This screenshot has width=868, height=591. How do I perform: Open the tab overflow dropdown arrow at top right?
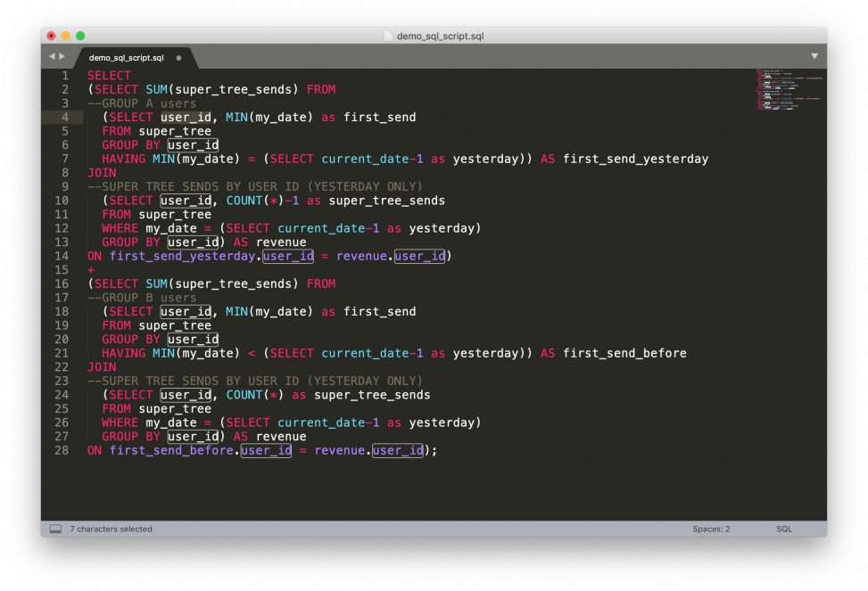pos(814,55)
